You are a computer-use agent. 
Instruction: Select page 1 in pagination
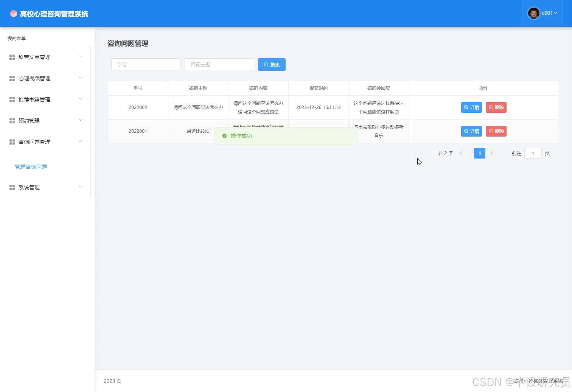click(480, 153)
